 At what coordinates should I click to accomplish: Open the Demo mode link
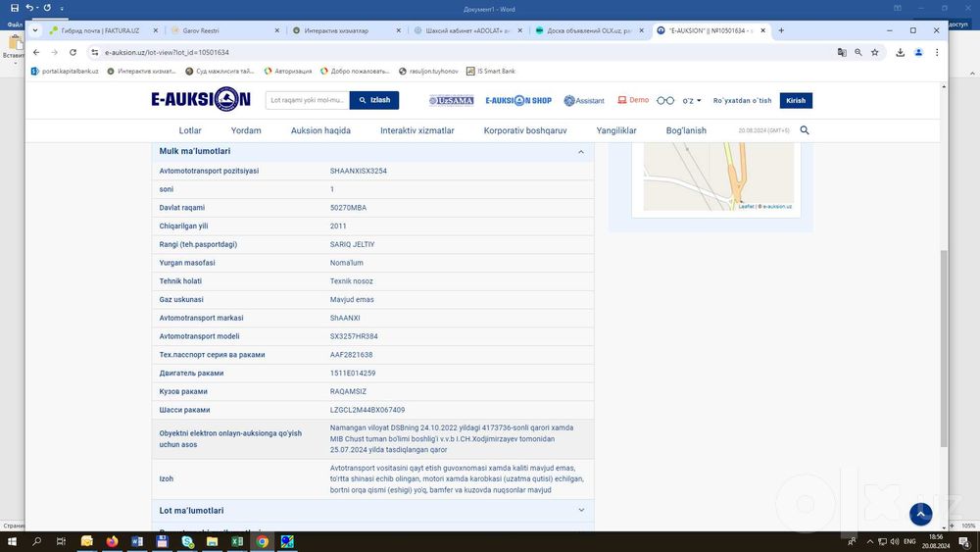[x=633, y=100]
